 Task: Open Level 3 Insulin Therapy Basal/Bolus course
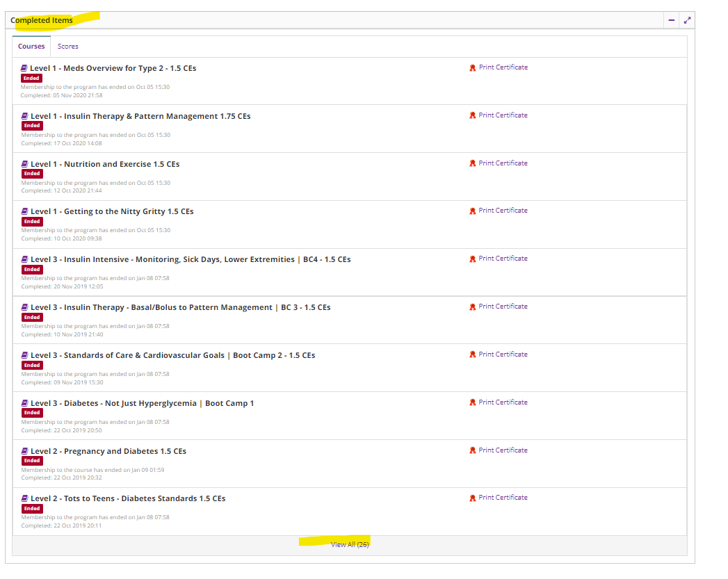(180, 307)
